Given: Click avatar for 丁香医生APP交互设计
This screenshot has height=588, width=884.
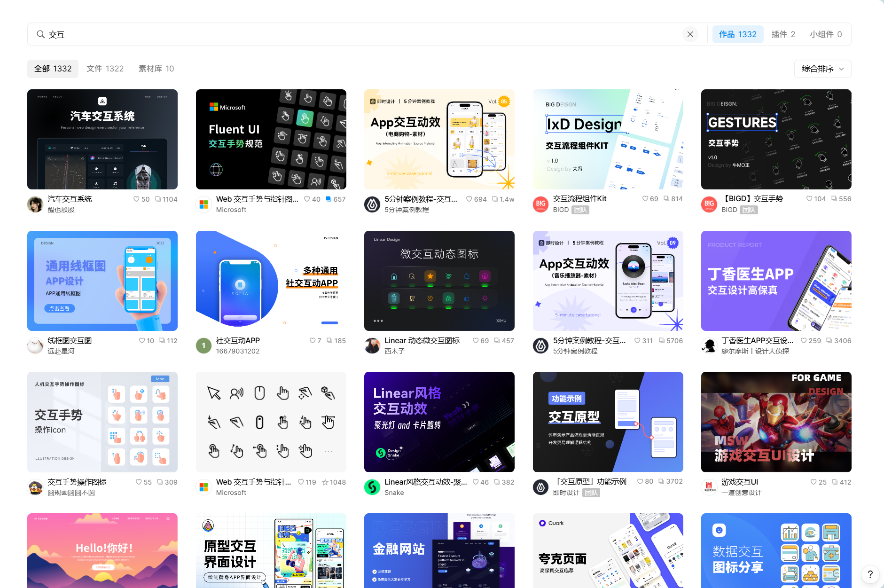Looking at the screenshot, I should tap(709, 346).
